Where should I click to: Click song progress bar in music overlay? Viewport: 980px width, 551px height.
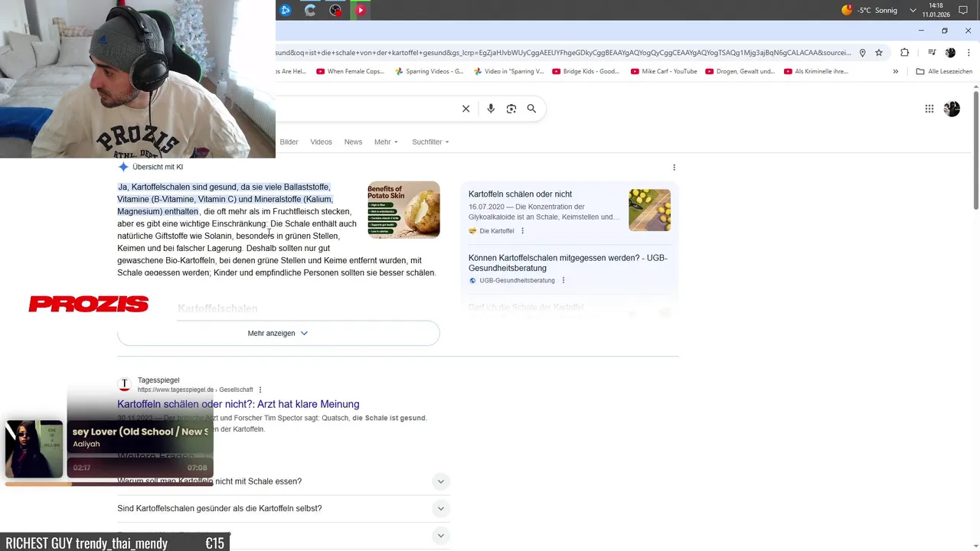click(x=109, y=484)
